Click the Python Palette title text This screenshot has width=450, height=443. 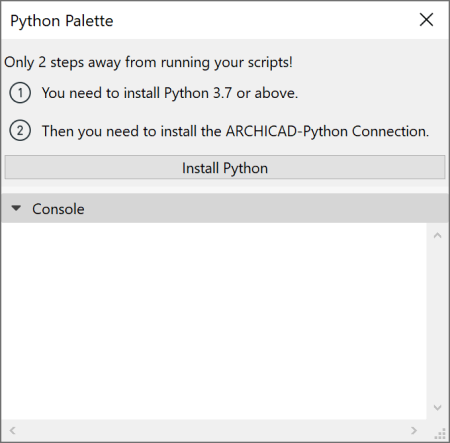[62, 21]
